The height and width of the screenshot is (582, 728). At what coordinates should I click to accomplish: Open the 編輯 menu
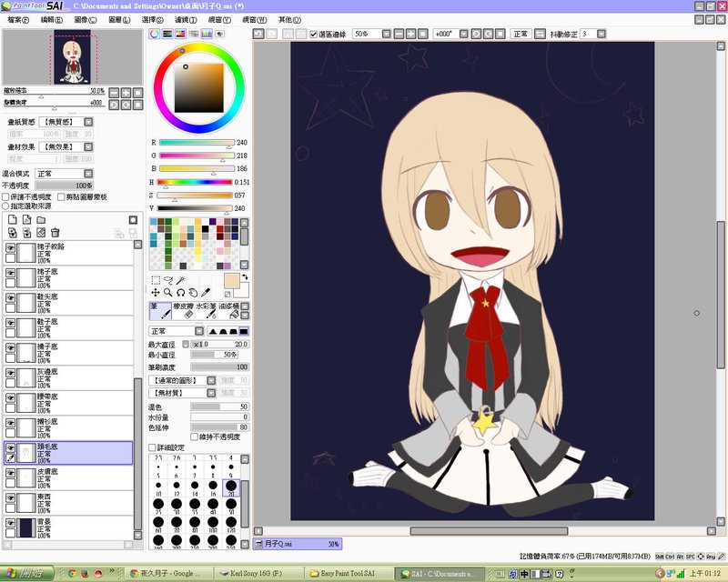point(52,20)
